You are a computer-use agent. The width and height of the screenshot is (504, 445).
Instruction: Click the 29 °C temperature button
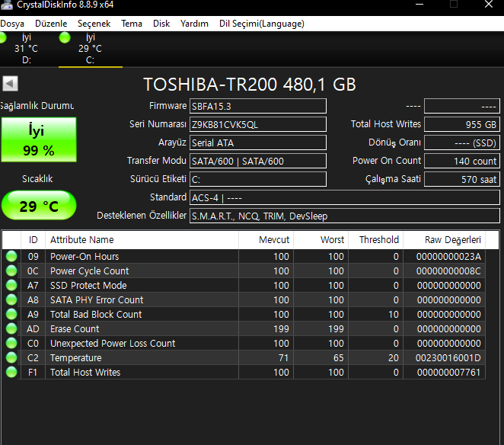(39, 206)
